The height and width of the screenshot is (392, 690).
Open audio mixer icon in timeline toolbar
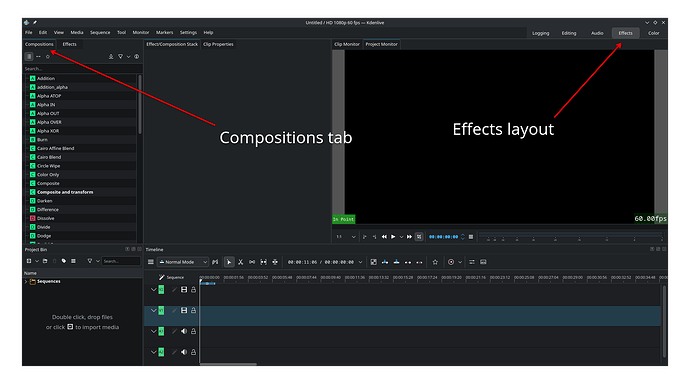pos(472,262)
